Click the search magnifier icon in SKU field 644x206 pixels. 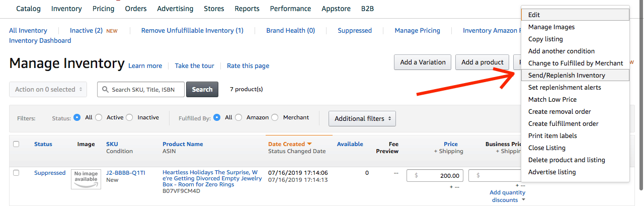click(x=105, y=90)
